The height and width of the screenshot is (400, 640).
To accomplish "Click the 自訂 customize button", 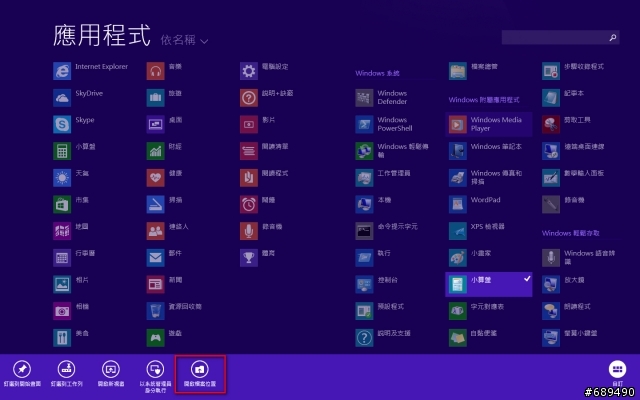I will point(618,373).
